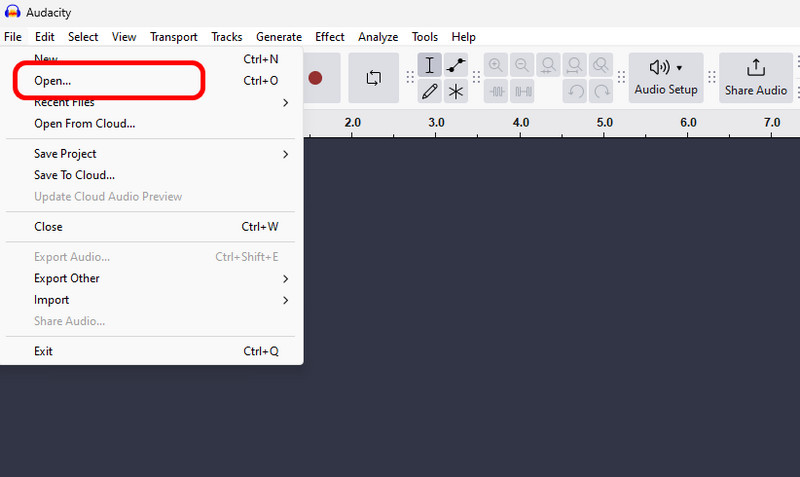Image resolution: width=800 pixels, height=477 pixels.
Task: Choose Exit from the File menu
Action: pos(151,351)
